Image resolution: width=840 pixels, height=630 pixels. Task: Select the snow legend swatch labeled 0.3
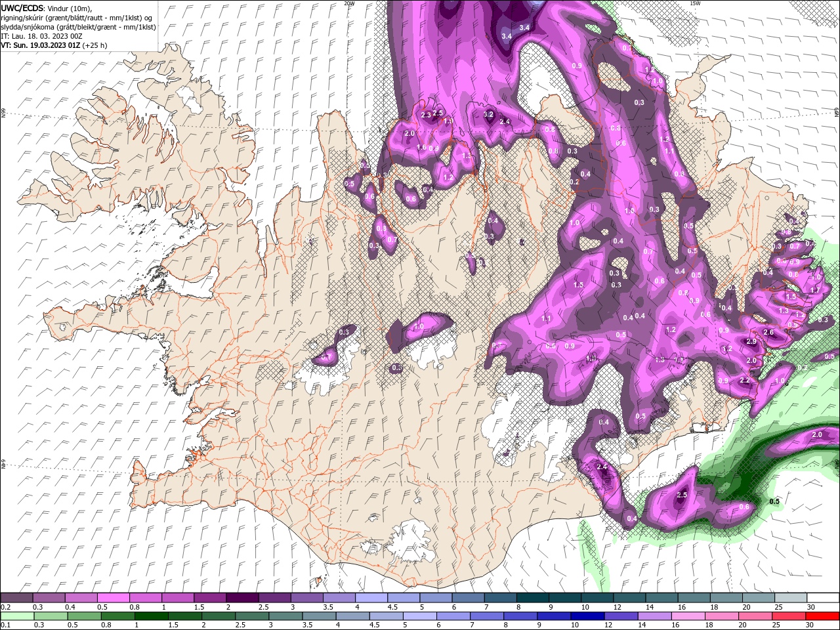click(x=49, y=598)
